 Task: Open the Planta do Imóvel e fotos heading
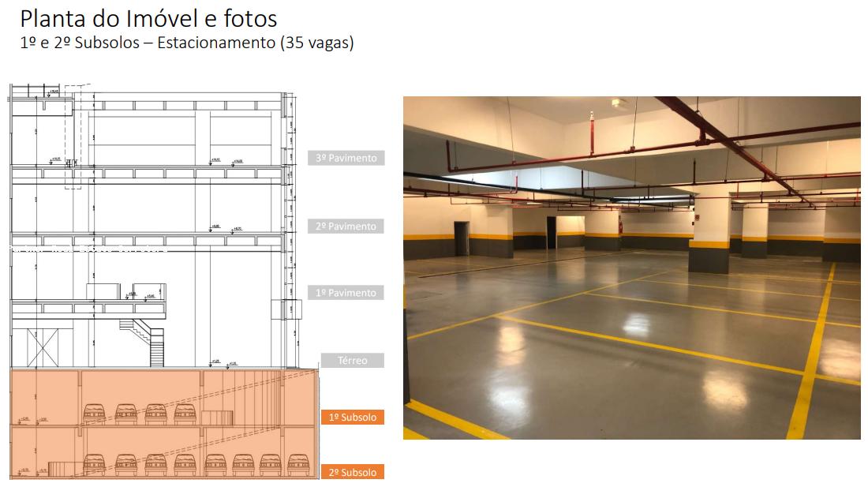146,17
